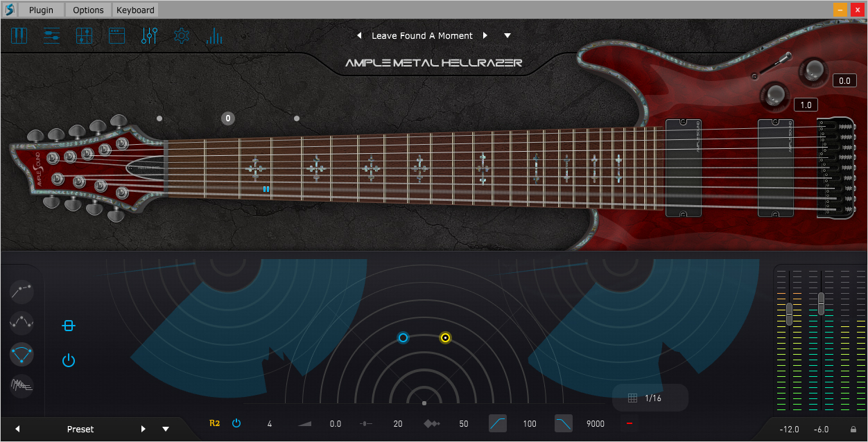Click the 0.0 value in bottom bar
This screenshot has width=868, height=442.
(336, 424)
